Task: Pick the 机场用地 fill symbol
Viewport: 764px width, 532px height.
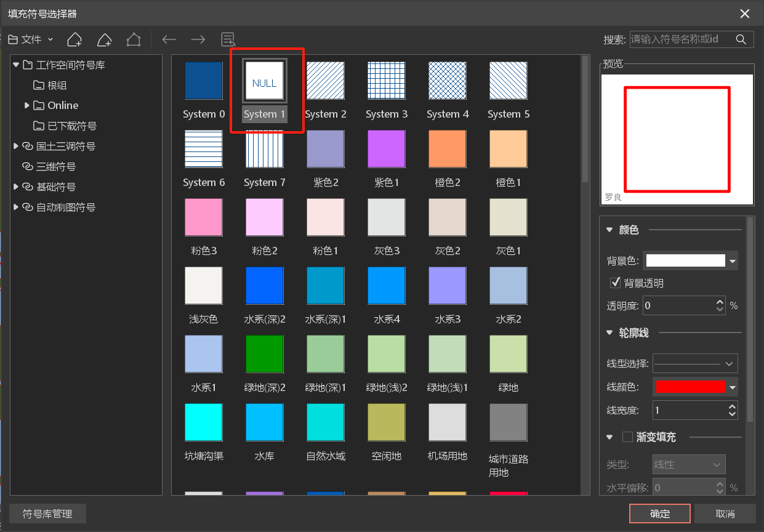Action: (448, 422)
